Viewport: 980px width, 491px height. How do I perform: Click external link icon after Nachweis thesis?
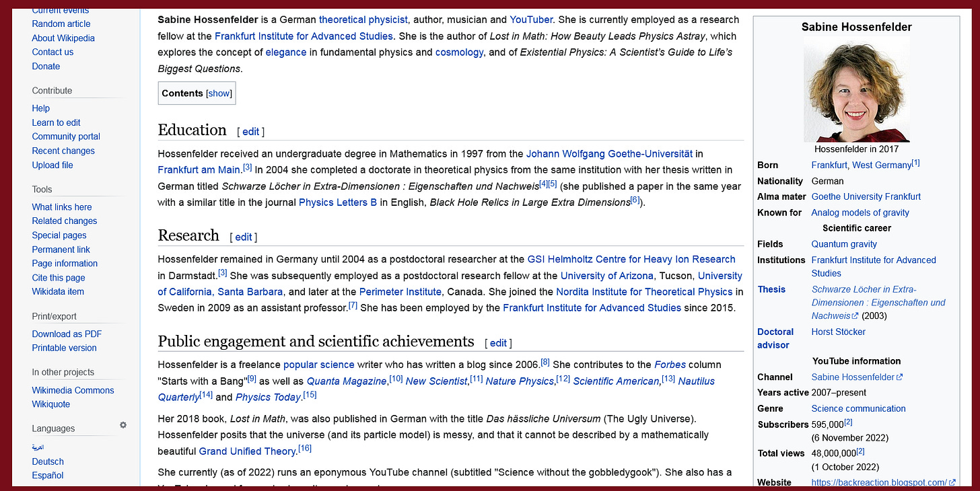point(855,316)
